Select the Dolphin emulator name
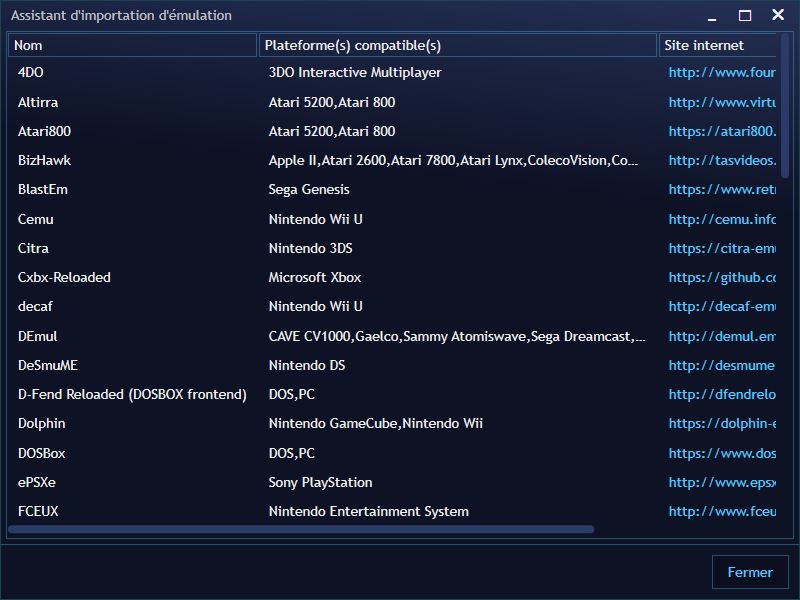Image resolution: width=800 pixels, height=600 pixels. [41, 423]
